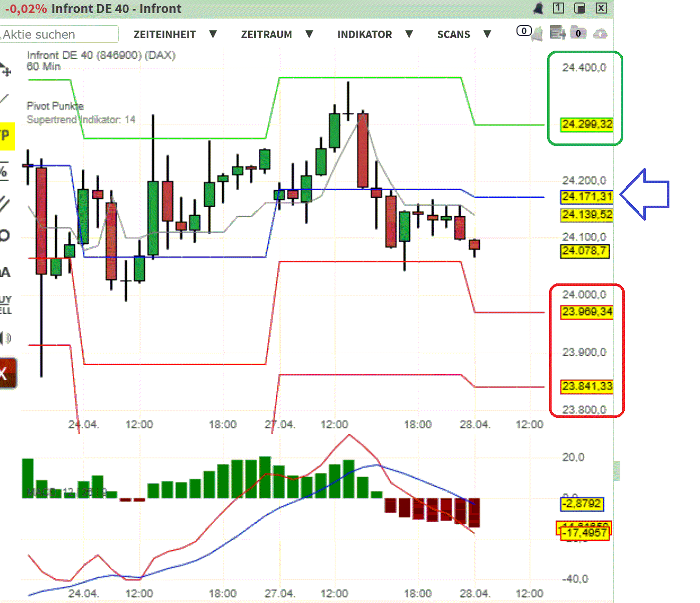This screenshot has height=603, width=700.
Task: Open the folder icon showing 0
Action: coord(578,33)
